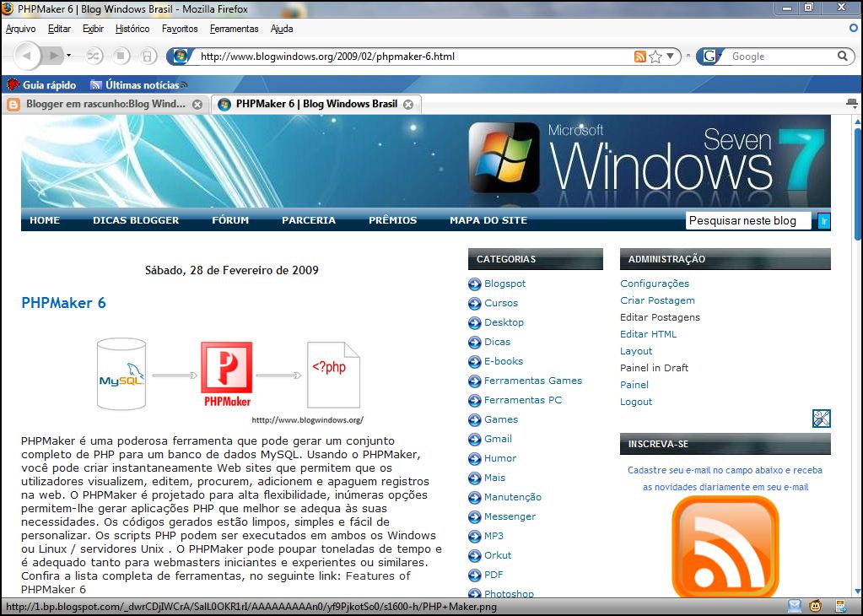Open Configurações admin link
The image size is (863, 616).
[655, 284]
